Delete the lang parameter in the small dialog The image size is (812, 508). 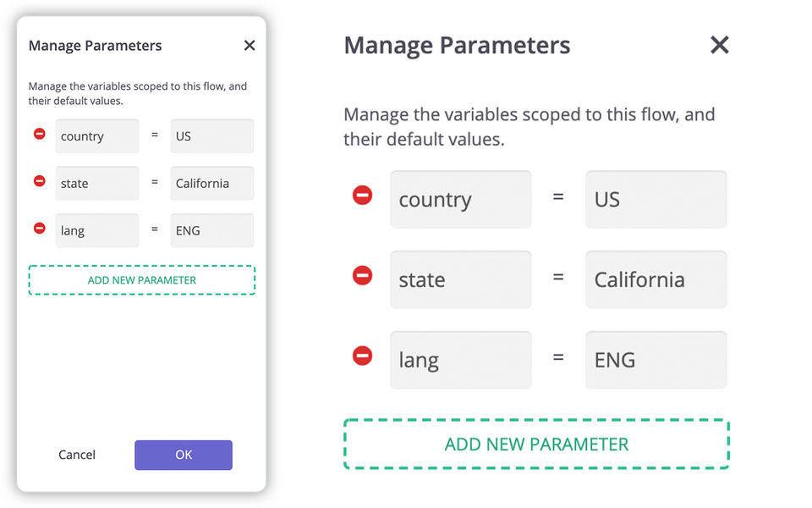[x=39, y=228]
